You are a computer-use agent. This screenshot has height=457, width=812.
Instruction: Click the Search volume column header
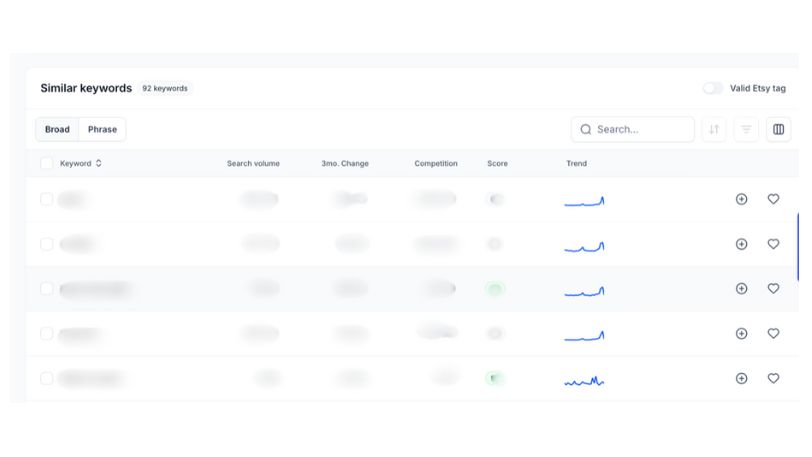point(253,163)
